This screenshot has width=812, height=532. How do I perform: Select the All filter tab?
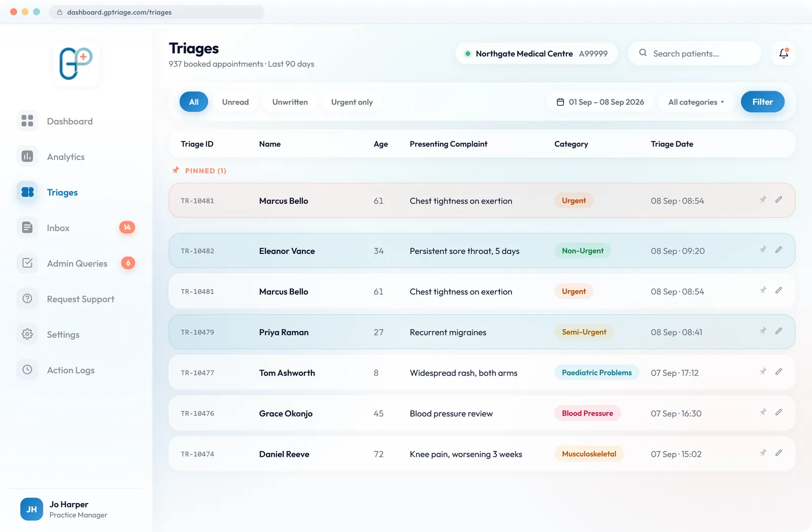click(x=194, y=102)
